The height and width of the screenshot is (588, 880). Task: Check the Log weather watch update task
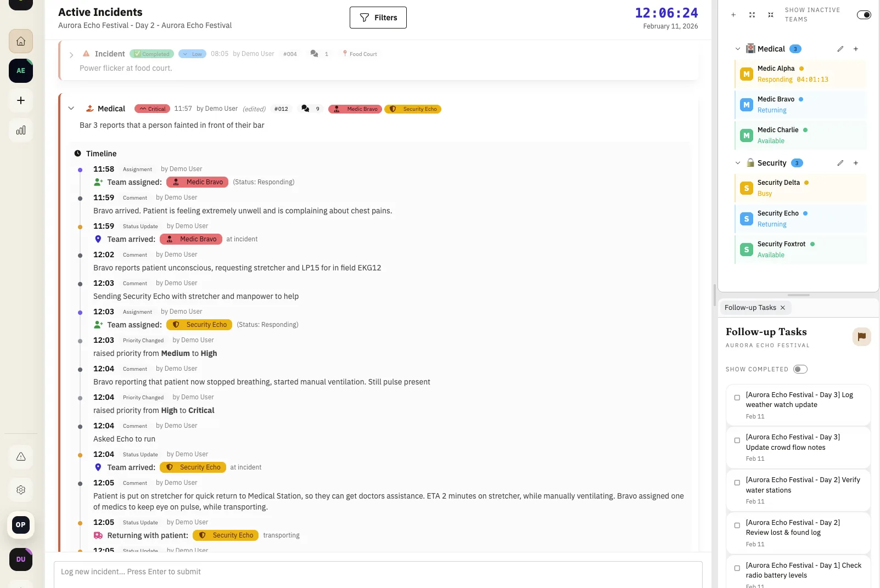pyautogui.click(x=737, y=398)
